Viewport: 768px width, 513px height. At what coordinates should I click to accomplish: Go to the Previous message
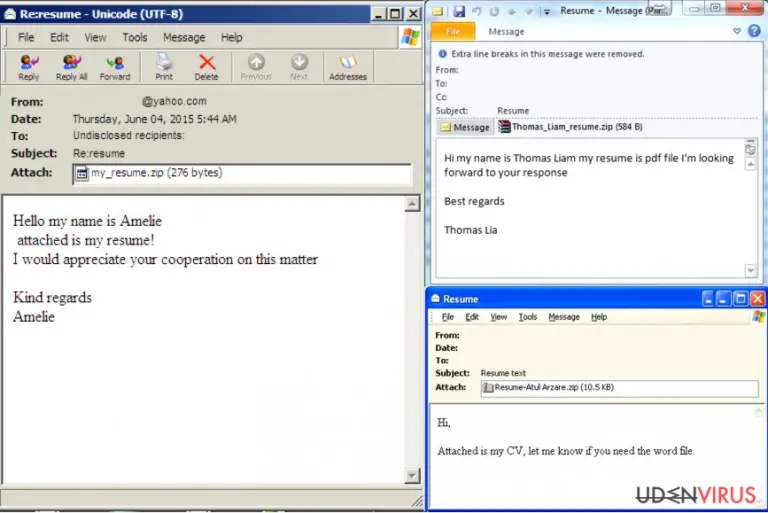point(256,68)
